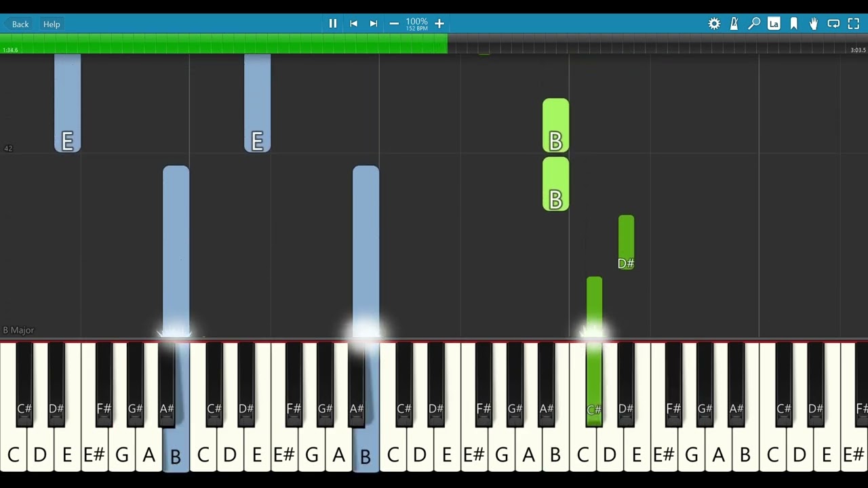Image resolution: width=868 pixels, height=488 pixels.
Task: Jump ahead on the unplayed timeline section
Action: tap(658, 43)
